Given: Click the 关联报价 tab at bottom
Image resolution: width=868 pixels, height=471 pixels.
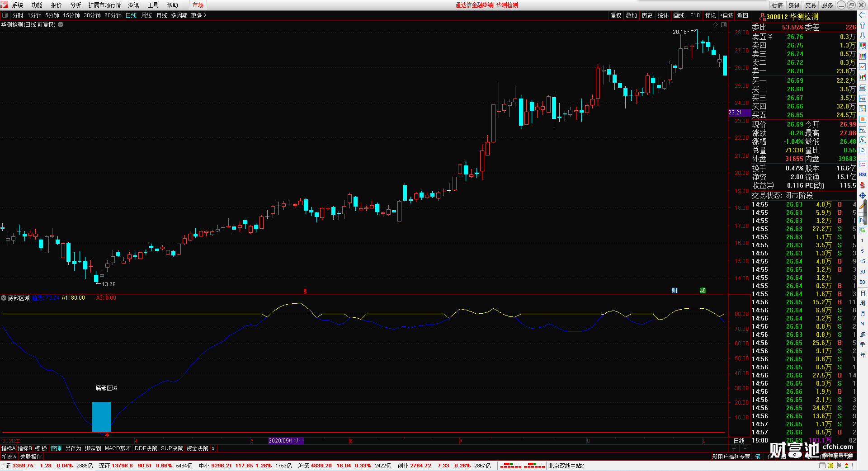Looking at the screenshot, I should tap(31, 457).
